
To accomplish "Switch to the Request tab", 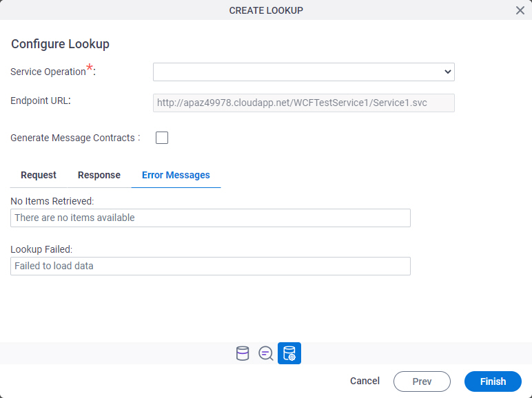I will tap(39, 176).
